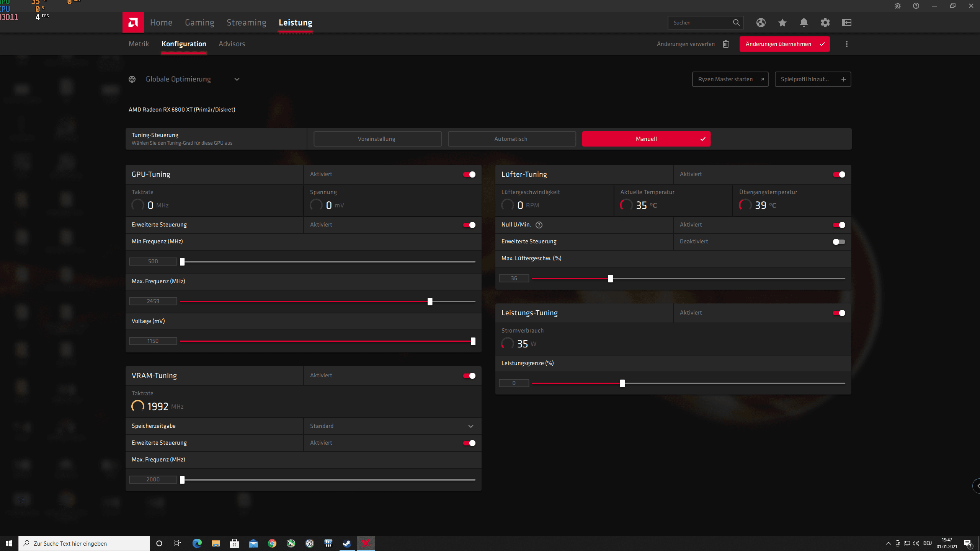
Task: Switch to the Advisors sub-tab
Action: [232, 44]
